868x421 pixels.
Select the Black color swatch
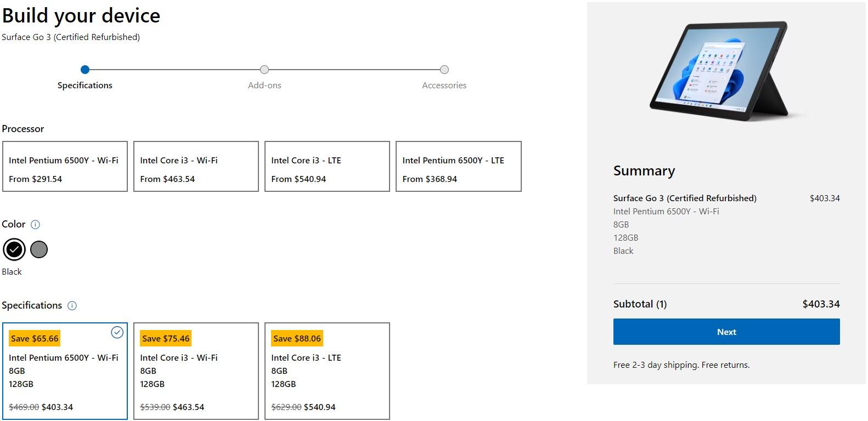tap(14, 249)
